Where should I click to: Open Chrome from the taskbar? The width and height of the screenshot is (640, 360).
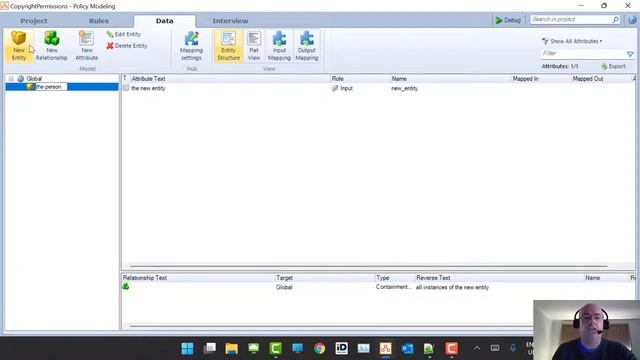point(320,349)
